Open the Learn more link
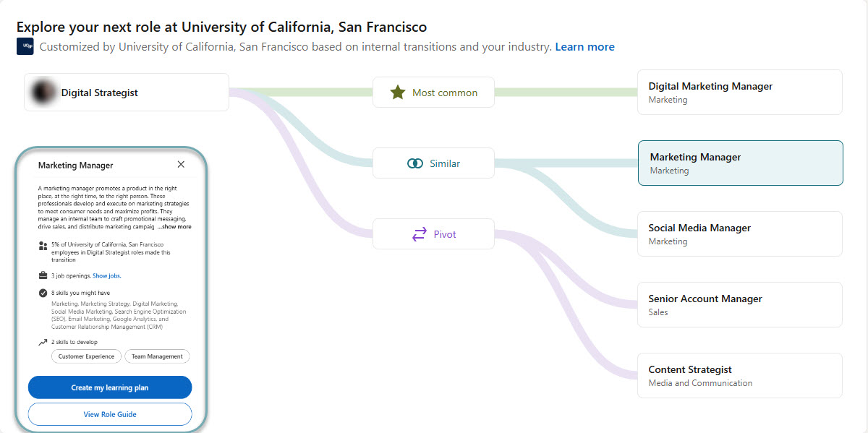 (584, 47)
